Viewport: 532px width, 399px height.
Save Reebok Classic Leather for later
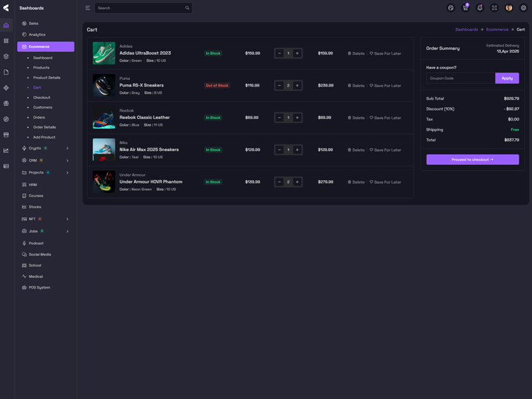tap(386, 118)
